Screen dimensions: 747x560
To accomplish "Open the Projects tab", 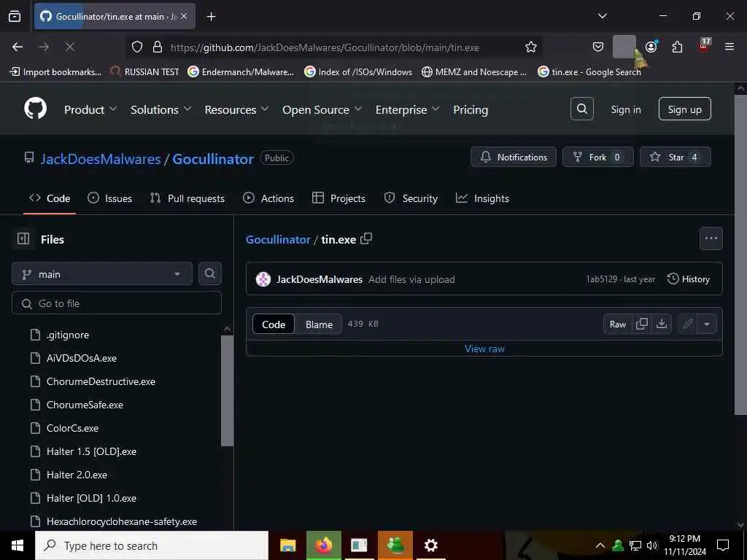I will [x=338, y=198].
